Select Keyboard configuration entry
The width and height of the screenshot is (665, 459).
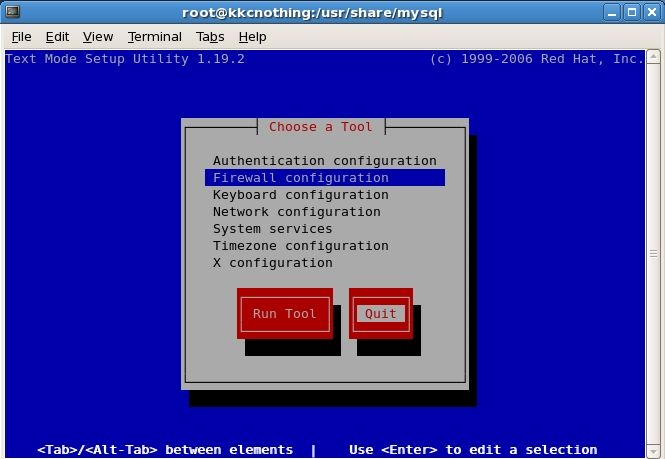325,195
